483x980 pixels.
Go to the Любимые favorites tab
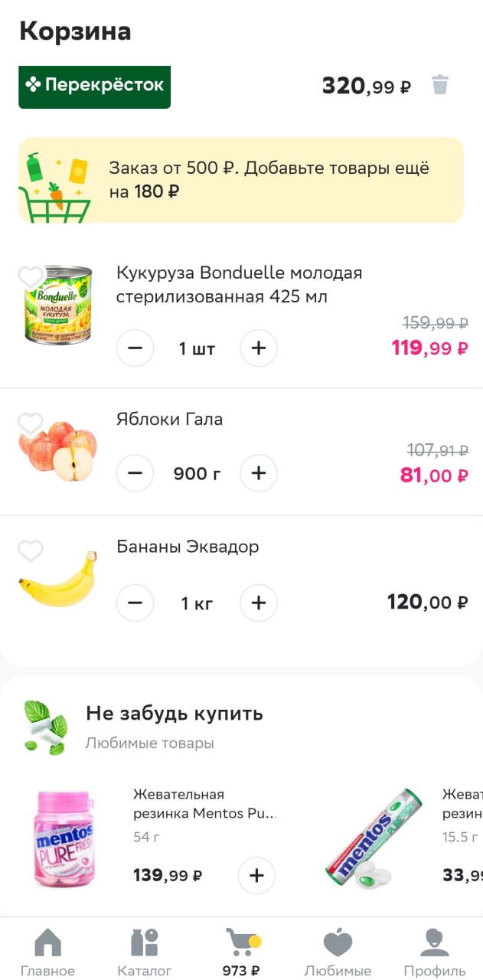pyautogui.click(x=338, y=952)
